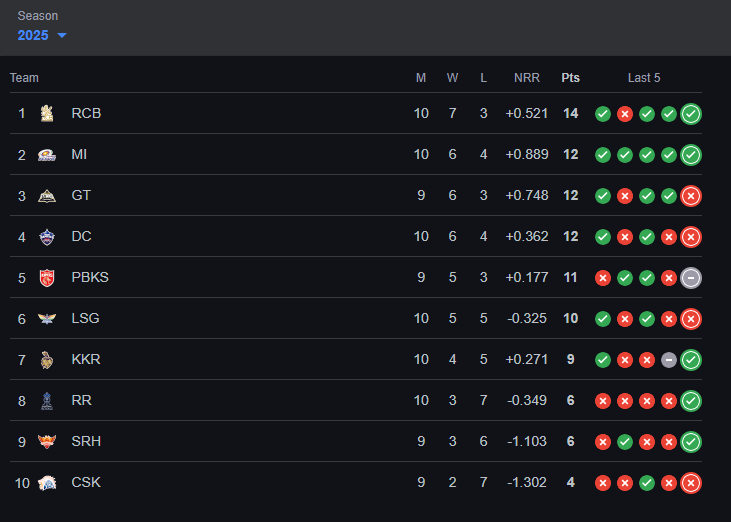Click the LSG team logo icon

[47, 319]
